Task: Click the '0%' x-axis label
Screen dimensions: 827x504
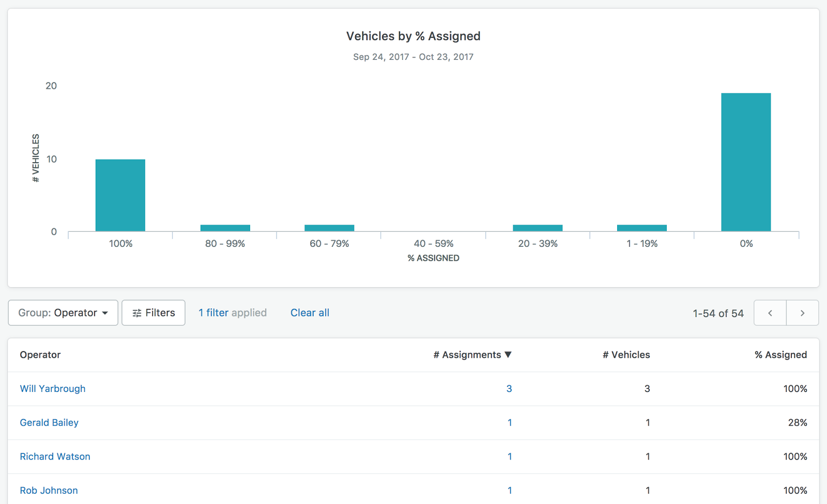Action: click(x=746, y=244)
